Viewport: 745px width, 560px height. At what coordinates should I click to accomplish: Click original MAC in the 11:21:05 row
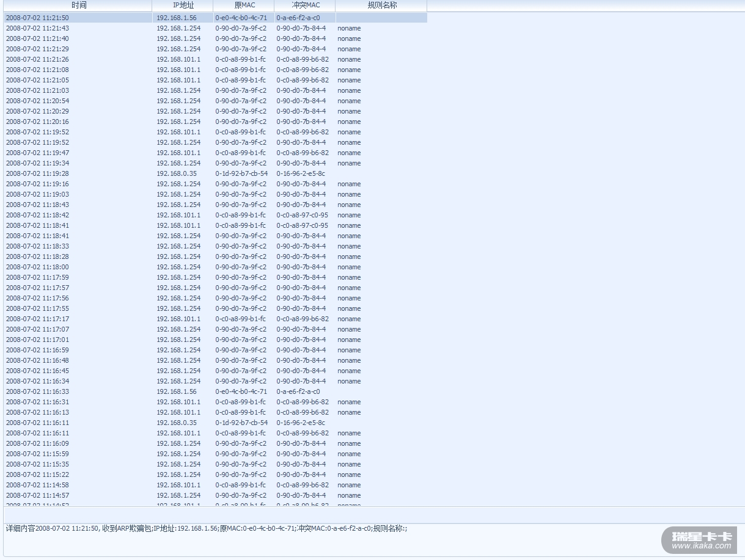(241, 80)
